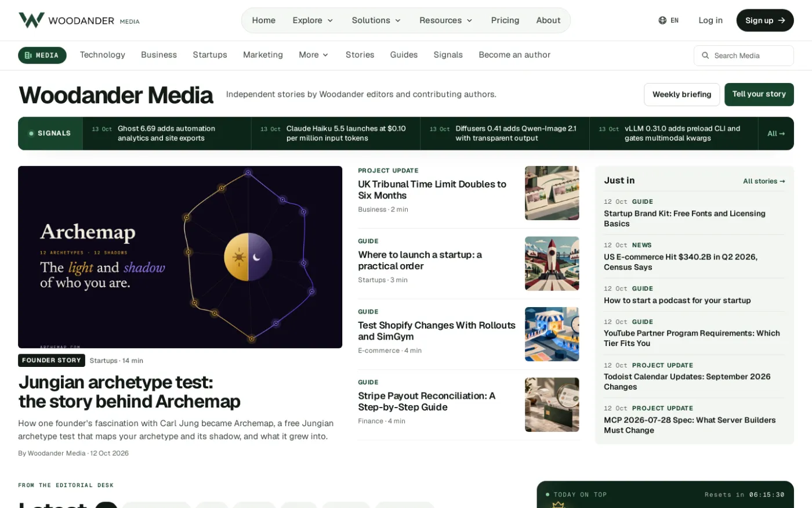The image size is (812, 508).
Task: Click the Log in link
Action: click(x=710, y=20)
